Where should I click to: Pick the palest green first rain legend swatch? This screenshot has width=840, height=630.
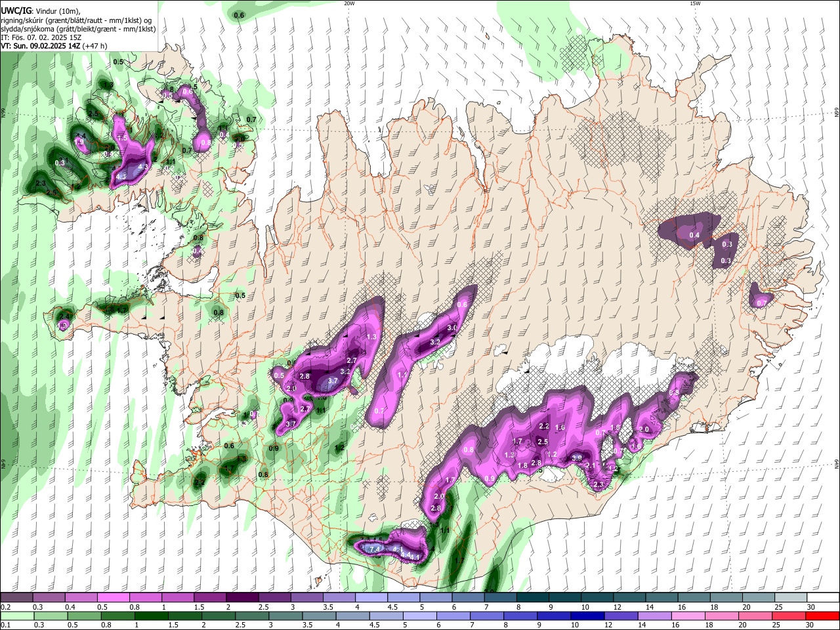point(17,616)
